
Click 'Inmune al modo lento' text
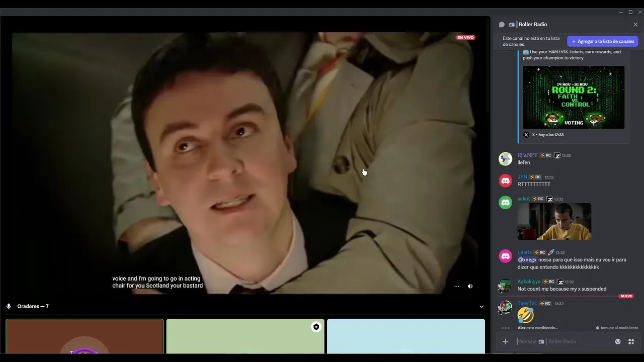[x=619, y=328]
